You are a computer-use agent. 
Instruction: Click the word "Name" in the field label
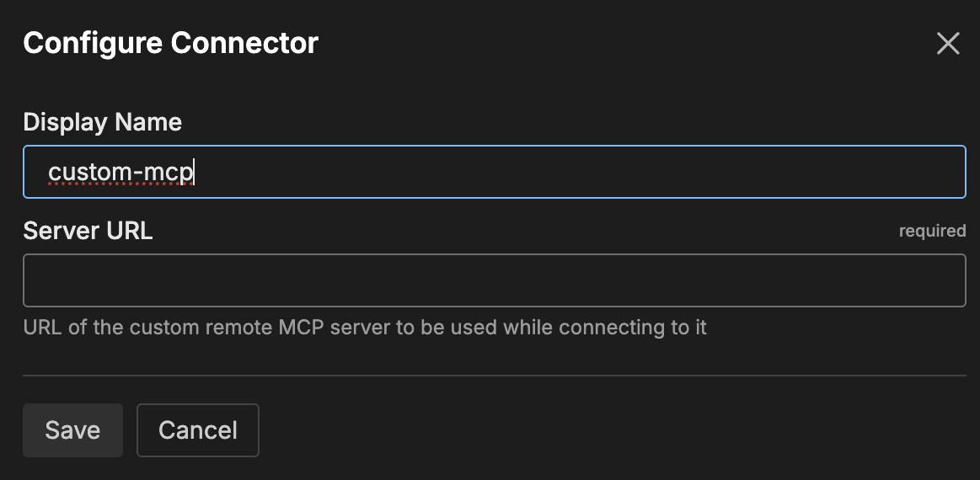click(x=148, y=122)
